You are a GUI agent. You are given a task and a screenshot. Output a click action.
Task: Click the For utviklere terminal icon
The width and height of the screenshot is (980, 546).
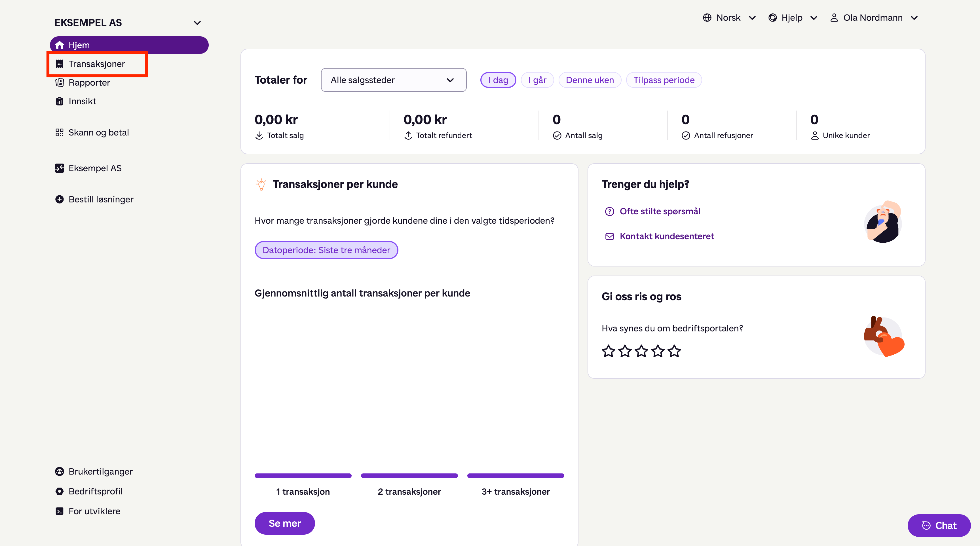(59, 511)
